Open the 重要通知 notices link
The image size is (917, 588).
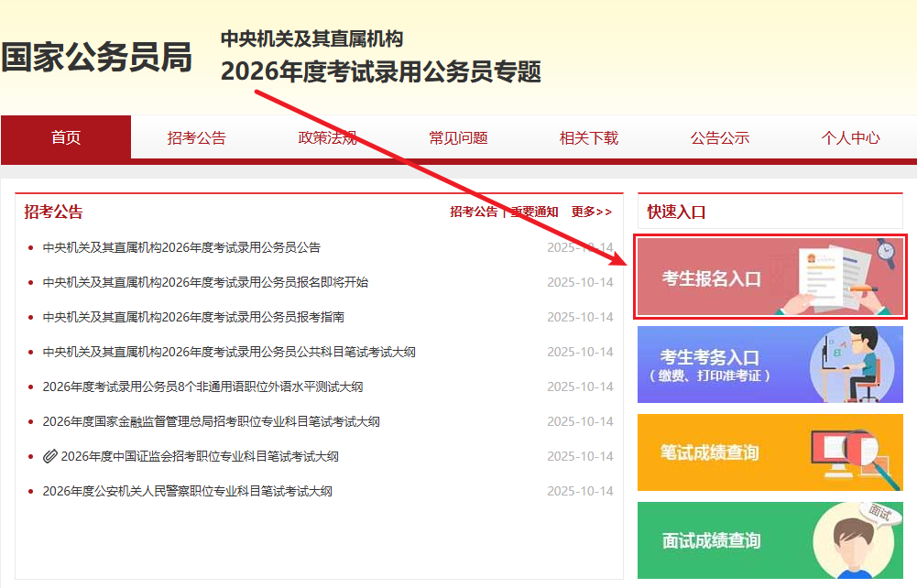pyautogui.click(x=534, y=211)
